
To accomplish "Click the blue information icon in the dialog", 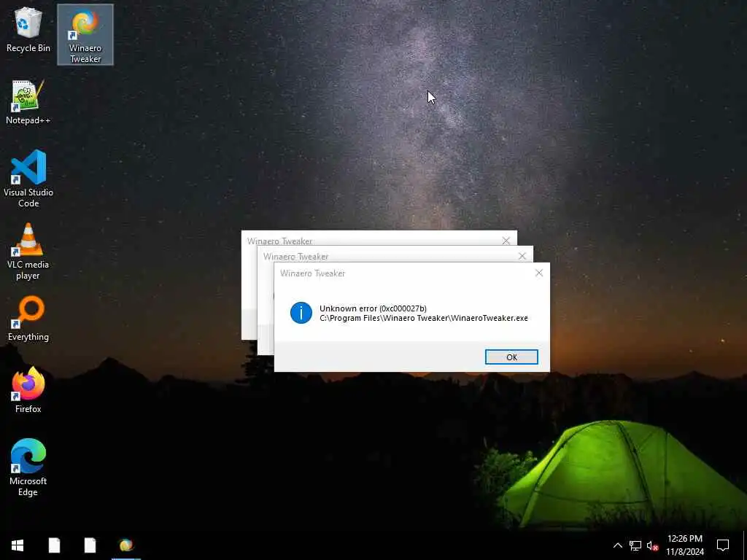I will [x=301, y=313].
